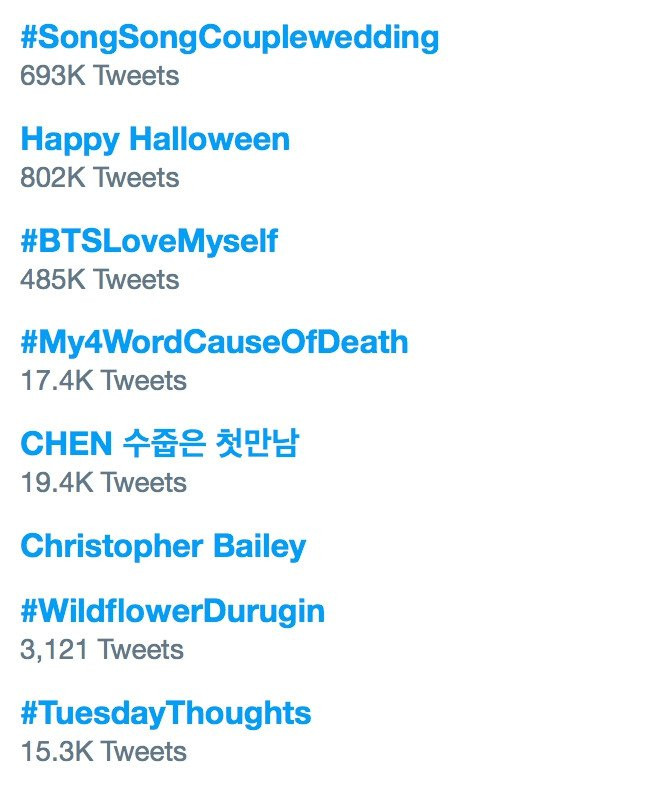The width and height of the screenshot is (650, 788).
Task: Click the trend name containing Korean text
Action: click(160, 443)
